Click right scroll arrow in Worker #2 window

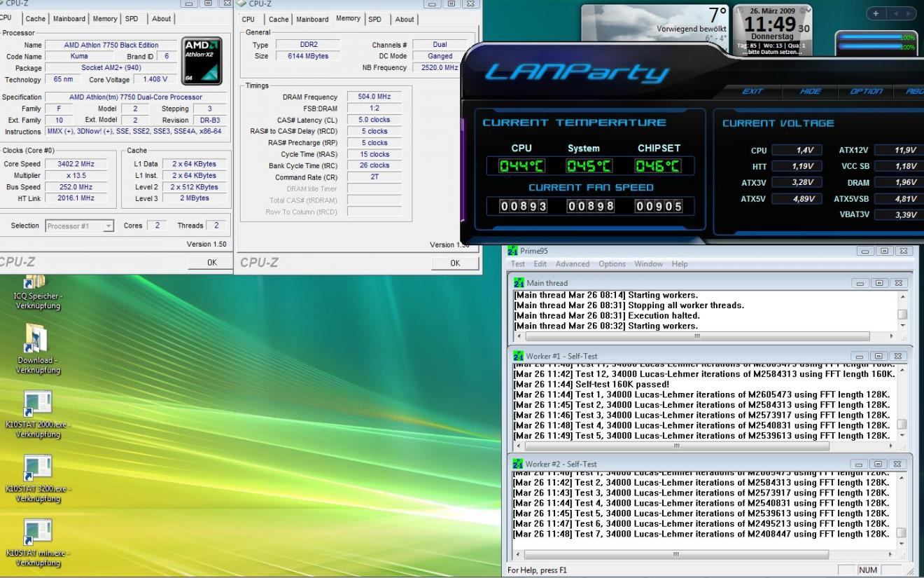tap(892, 554)
